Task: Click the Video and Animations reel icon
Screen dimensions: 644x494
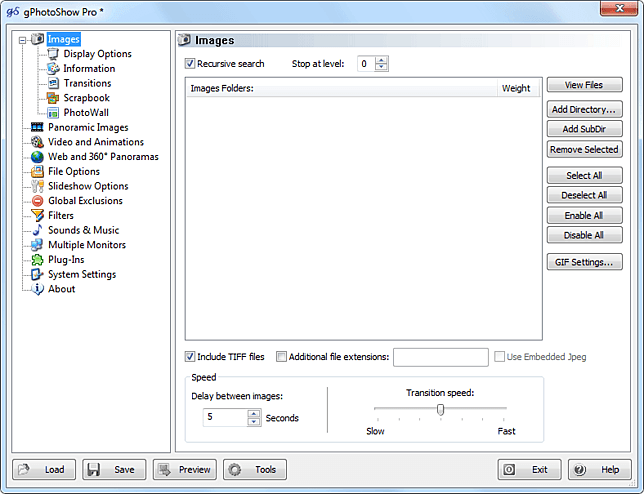Action: [x=37, y=142]
